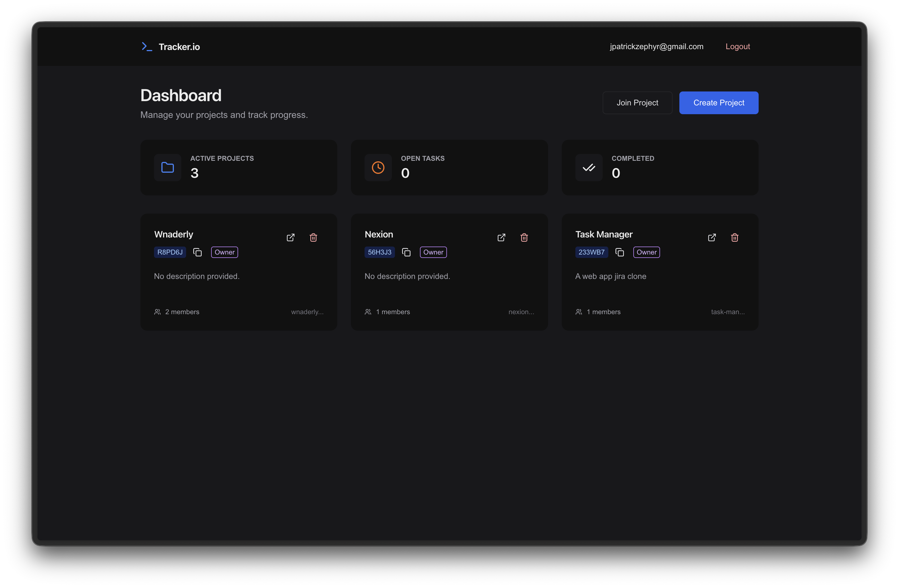Open the Nexion project via external link icon

[501, 237]
